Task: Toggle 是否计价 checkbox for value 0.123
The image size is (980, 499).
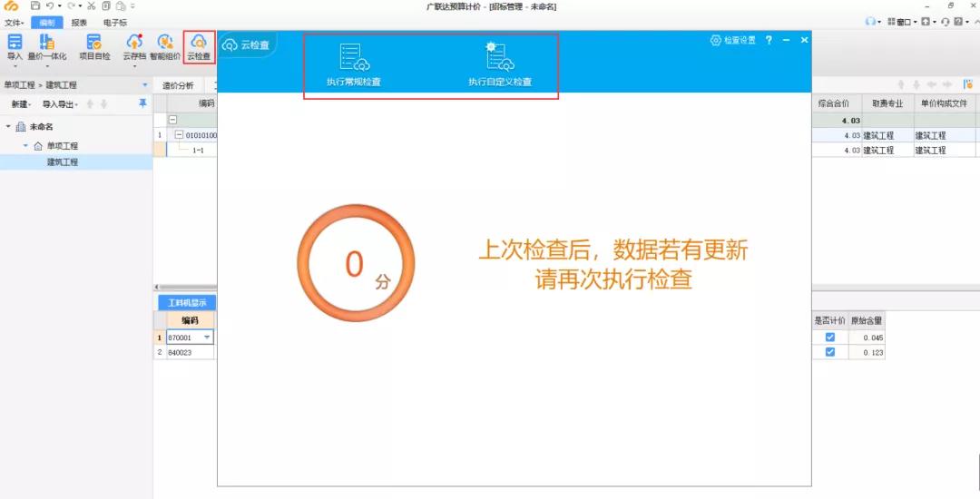Action: point(830,352)
